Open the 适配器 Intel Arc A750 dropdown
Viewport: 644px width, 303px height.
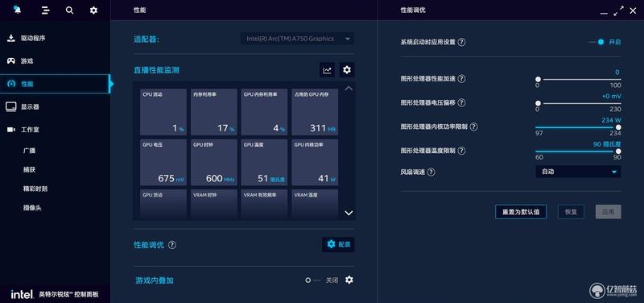[297, 39]
